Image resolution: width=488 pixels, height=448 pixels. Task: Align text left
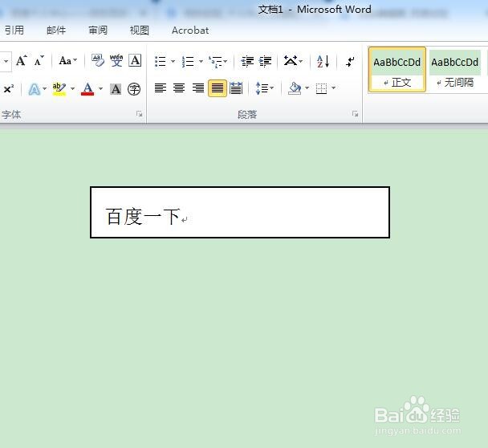pyautogui.click(x=161, y=88)
